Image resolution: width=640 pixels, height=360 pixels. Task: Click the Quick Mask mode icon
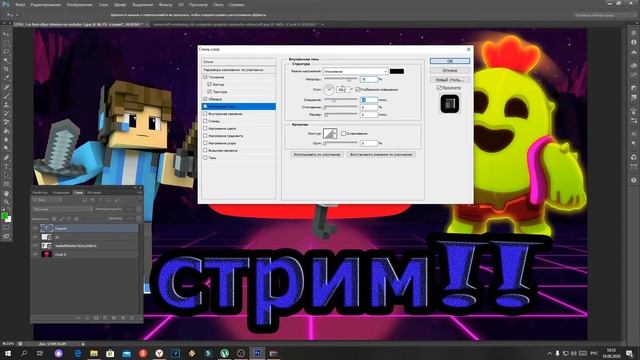click(6, 228)
